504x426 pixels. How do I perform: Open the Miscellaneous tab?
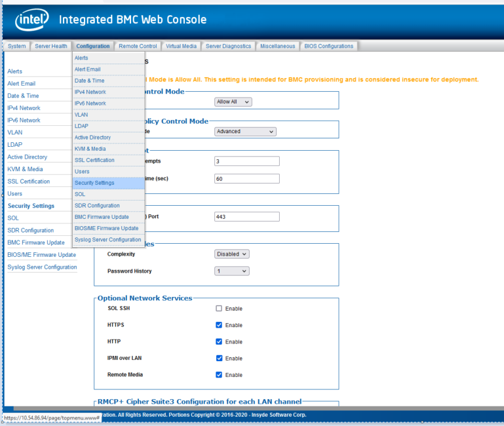tap(278, 47)
